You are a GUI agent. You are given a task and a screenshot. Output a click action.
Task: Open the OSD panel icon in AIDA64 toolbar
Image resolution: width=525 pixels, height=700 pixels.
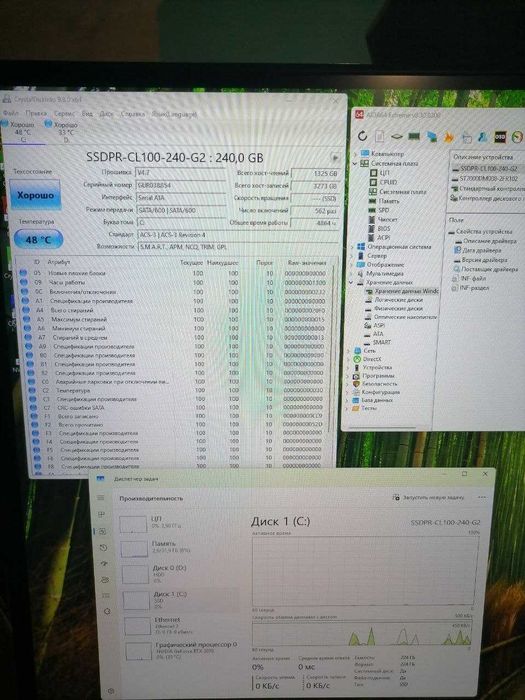(500, 137)
